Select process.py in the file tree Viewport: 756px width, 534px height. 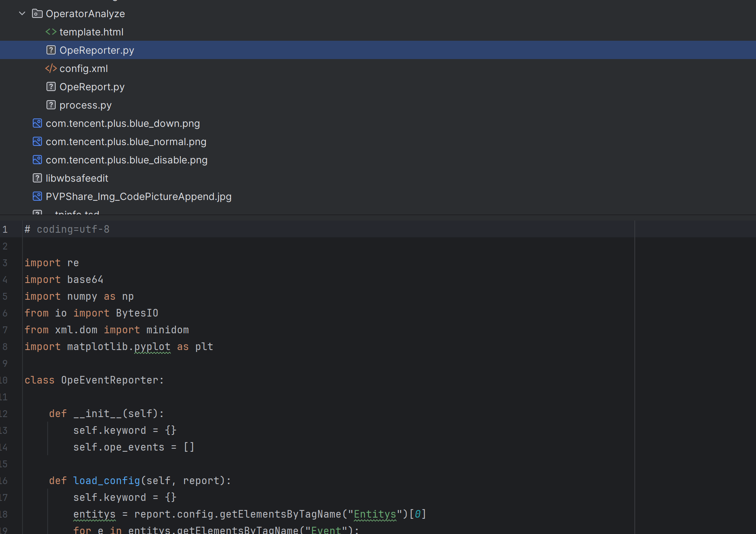pos(378,105)
